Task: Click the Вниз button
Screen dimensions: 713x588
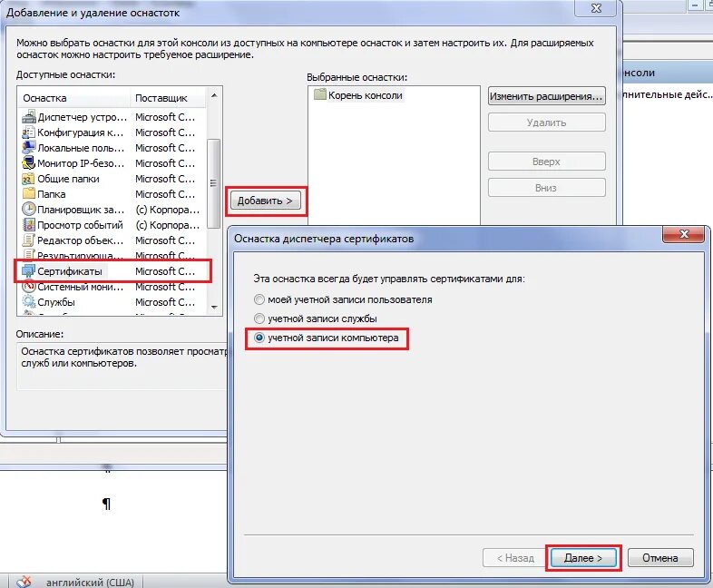Action: (547, 188)
